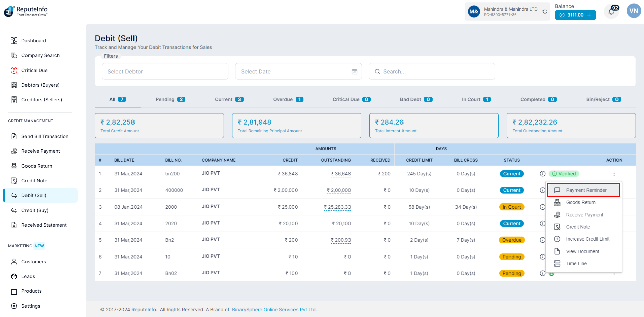
Task: Click the Verified status badge
Action: [x=564, y=174]
